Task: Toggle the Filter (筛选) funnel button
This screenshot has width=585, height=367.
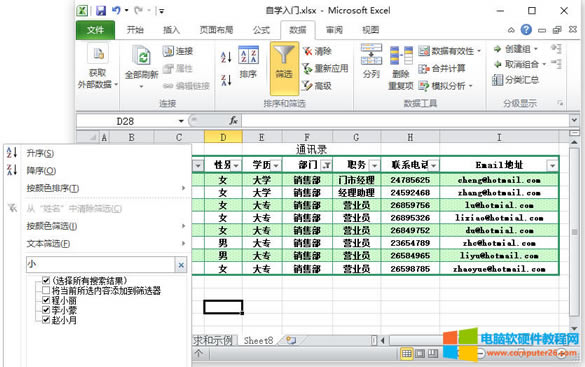Action: click(x=284, y=68)
